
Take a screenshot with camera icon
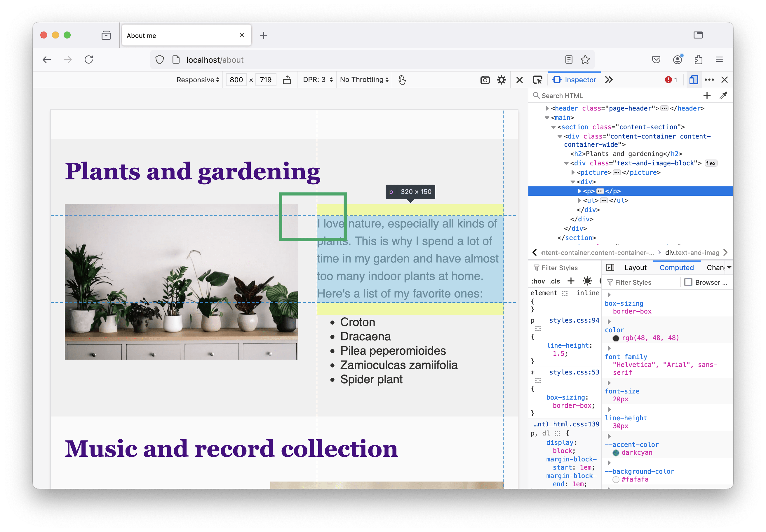[x=485, y=80]
